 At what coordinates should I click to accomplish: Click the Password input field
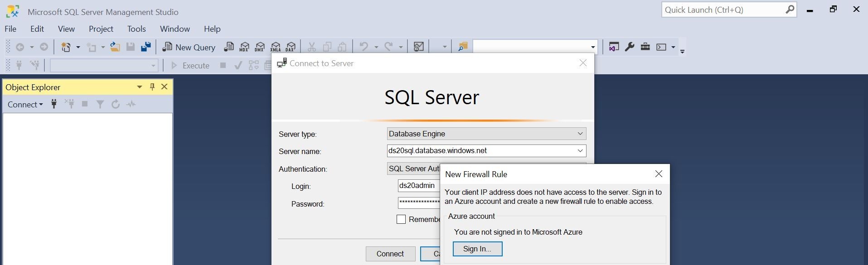419,203
